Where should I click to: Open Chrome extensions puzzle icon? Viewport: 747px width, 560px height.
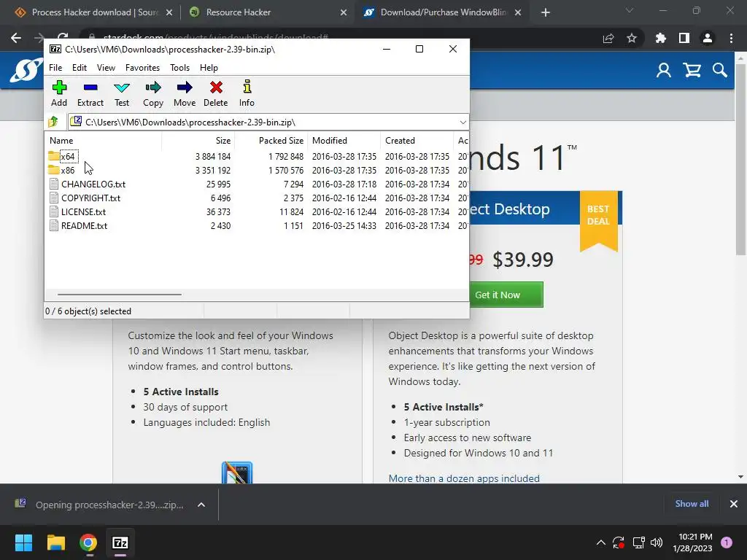coord(660,38)
